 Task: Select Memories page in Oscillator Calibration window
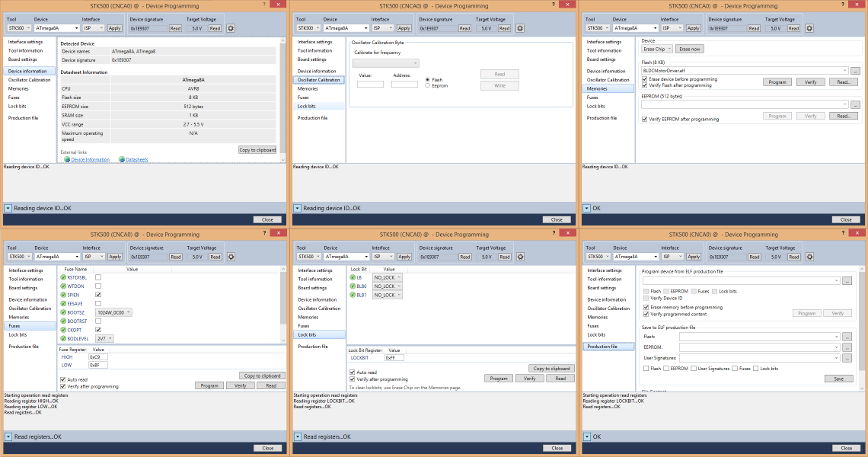tap(308, 88)
